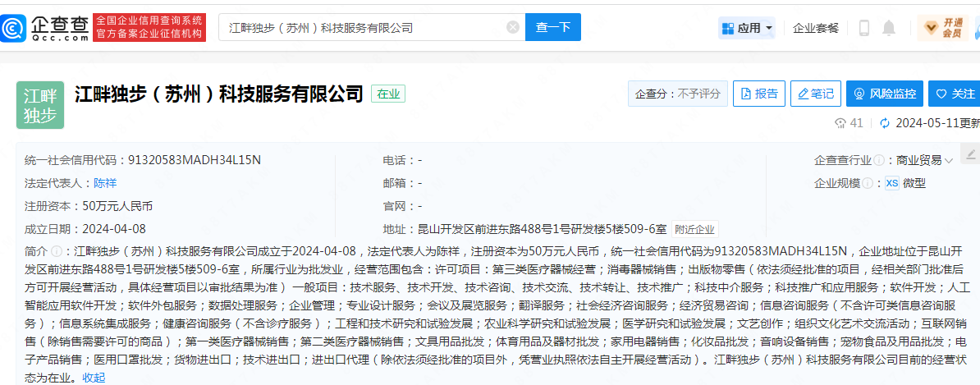The width and height of the screenshot is (980, 385).
Task: Click the mobile phone icon in header
Action: point(864,28)
